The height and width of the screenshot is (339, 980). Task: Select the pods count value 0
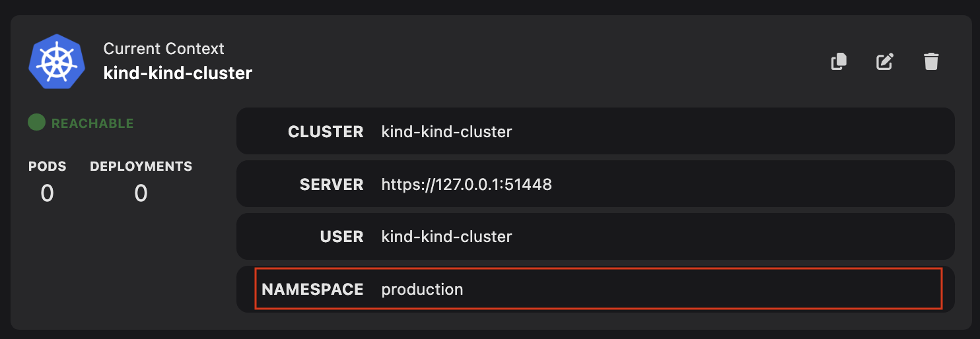[47, 193]
